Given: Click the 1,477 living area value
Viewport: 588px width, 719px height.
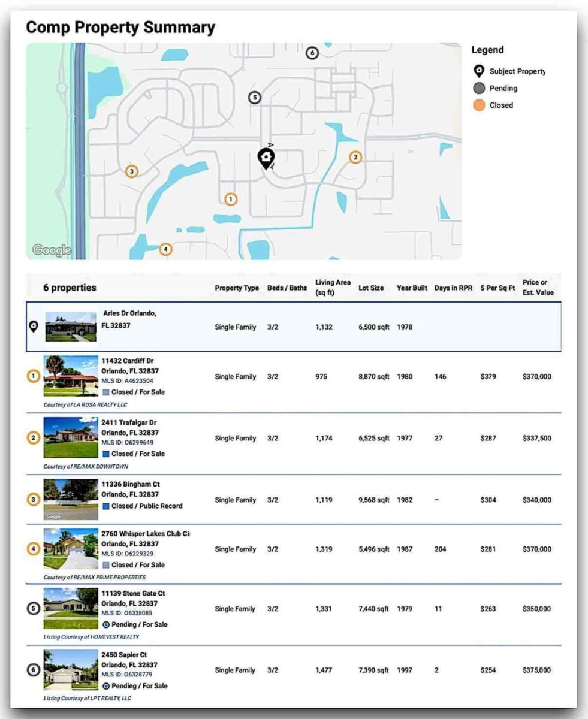Looking at the screenshot, I should coord(324,670).
